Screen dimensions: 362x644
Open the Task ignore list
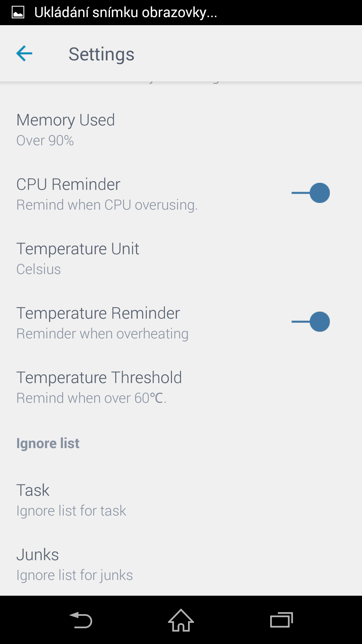(181, 500)
